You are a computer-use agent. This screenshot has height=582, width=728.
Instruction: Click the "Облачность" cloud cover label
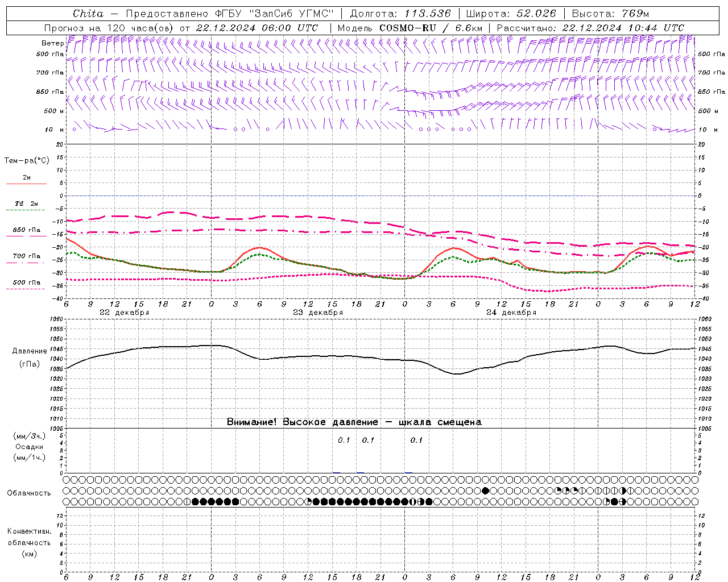point(29,493)
